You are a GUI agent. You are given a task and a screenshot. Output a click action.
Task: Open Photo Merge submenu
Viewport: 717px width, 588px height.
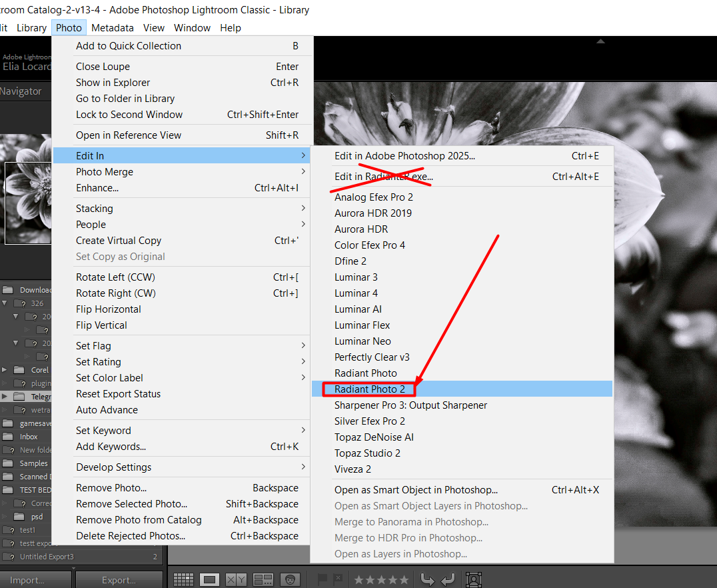[x=181, y=171]
